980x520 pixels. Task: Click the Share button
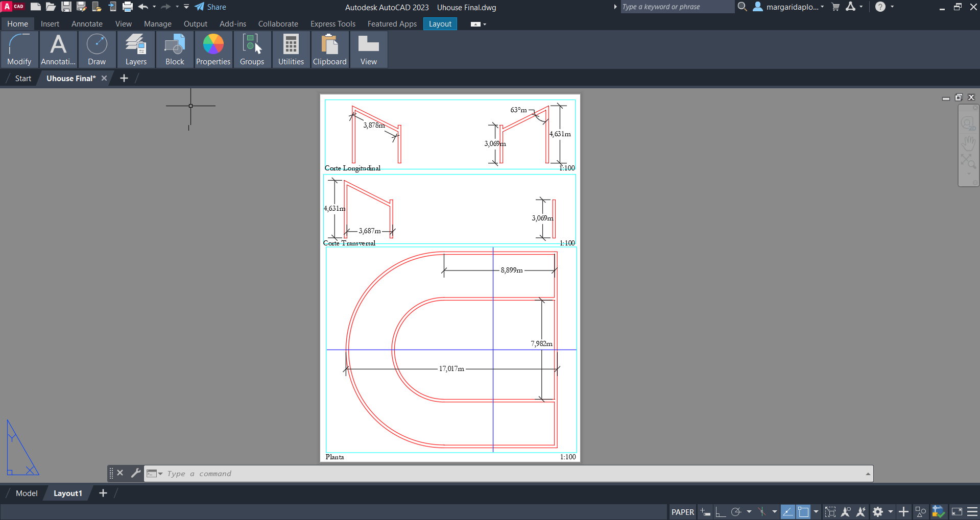[210, 7]
